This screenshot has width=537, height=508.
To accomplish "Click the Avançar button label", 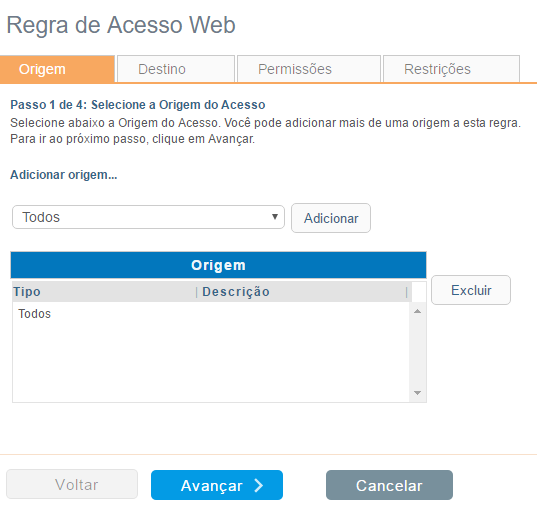I will [212, 485].
